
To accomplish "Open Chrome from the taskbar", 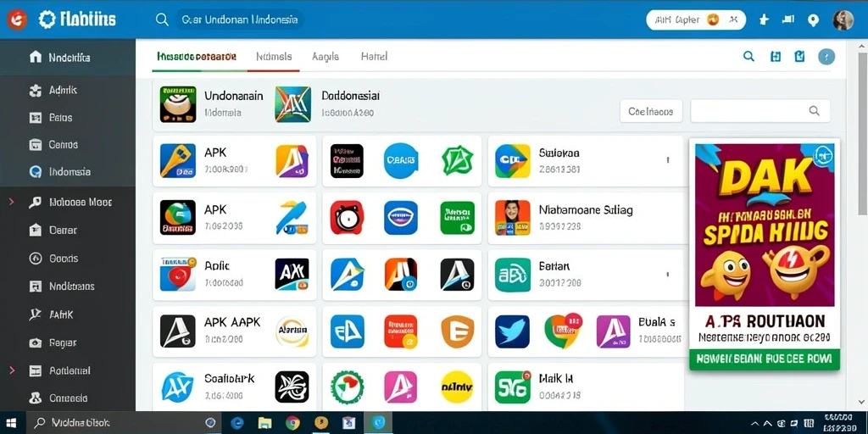I will (x=292, y=423).
